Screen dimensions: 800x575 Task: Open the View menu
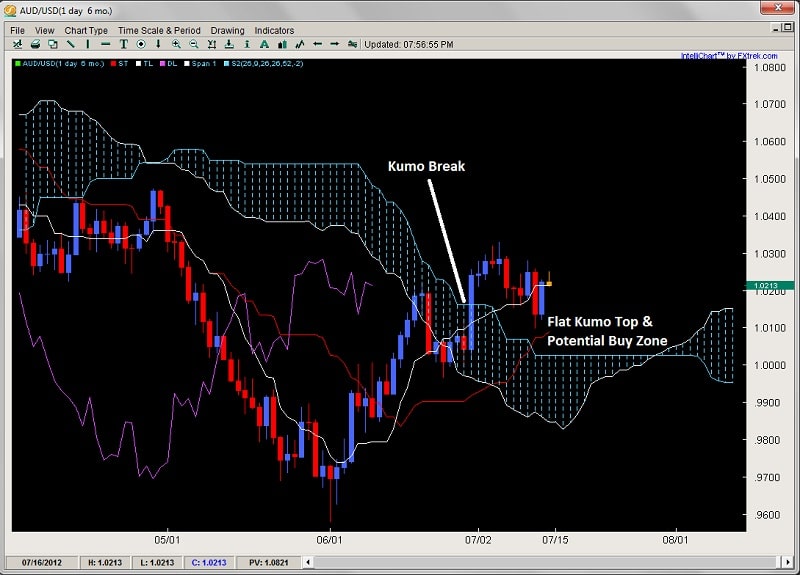point(44,31)
